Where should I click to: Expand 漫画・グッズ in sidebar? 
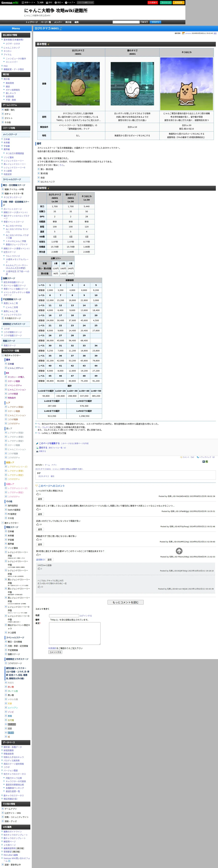[x=3, y=821]
